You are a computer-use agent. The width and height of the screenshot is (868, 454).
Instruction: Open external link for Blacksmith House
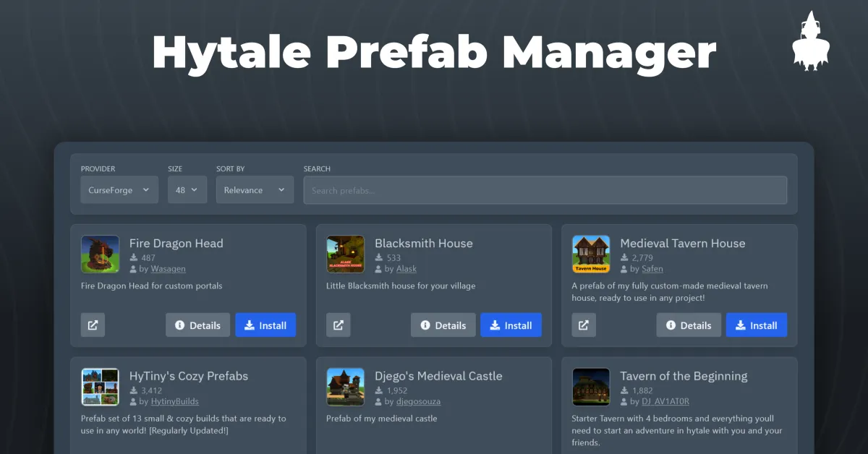[x=338, y=325]
